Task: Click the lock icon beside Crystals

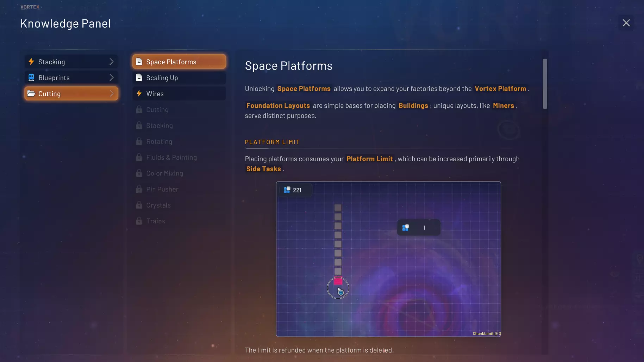Action: 139,205
